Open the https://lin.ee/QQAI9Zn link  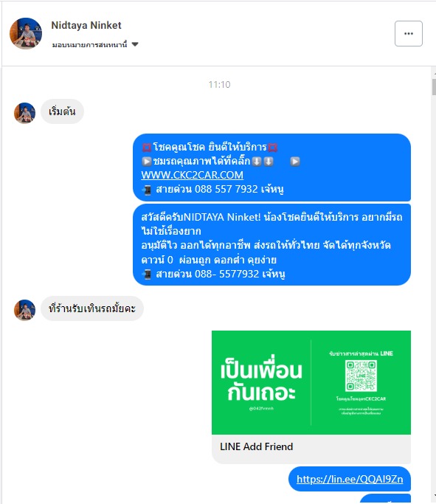pos(350,479)
